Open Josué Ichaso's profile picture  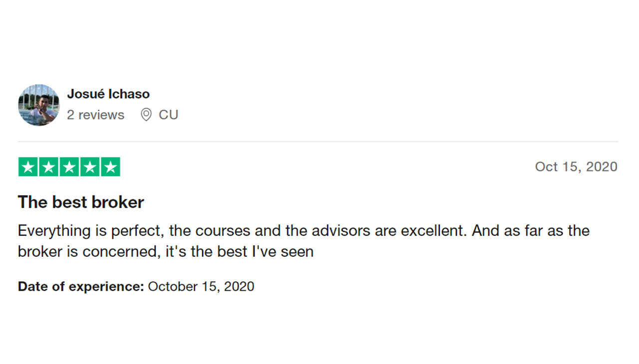[39, 105]
